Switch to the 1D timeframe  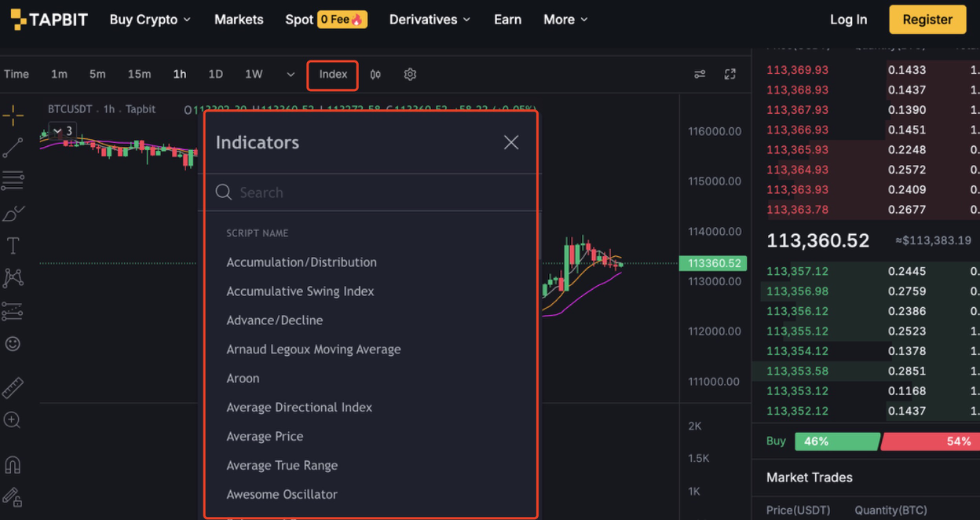pos(215,75)
